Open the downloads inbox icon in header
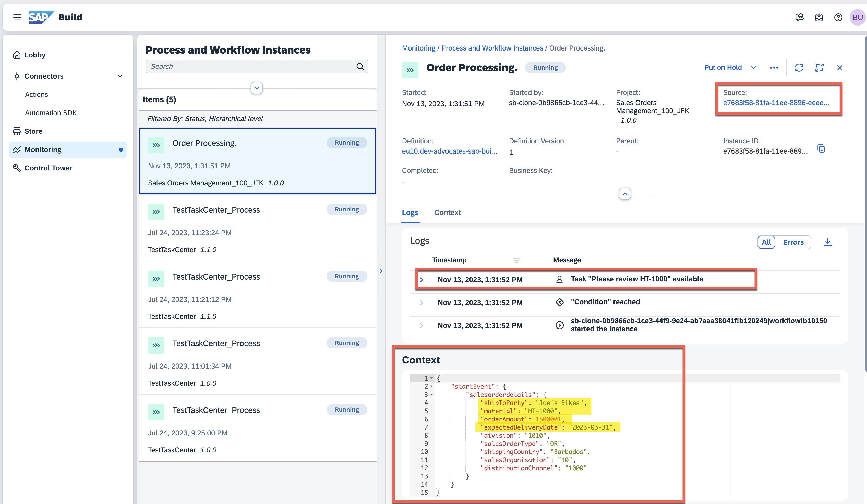Viewport: 867px width, 504px height. [819, 17]
